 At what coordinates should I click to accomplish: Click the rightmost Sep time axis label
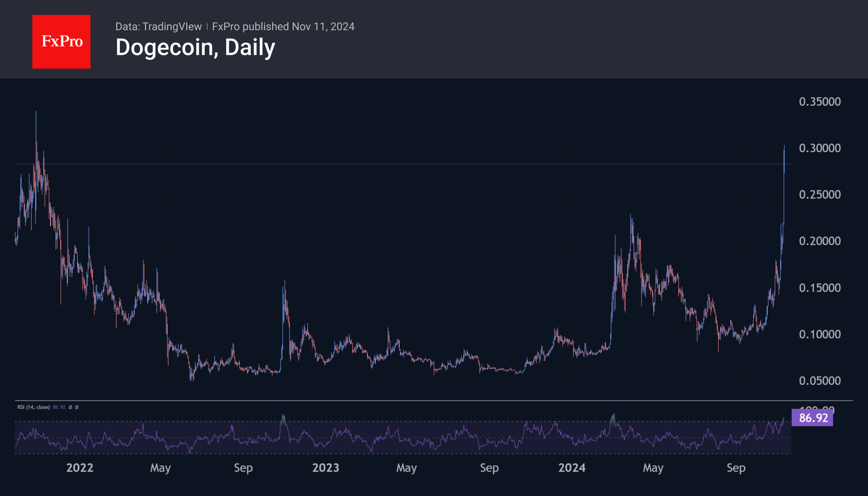tap(736, 468)
